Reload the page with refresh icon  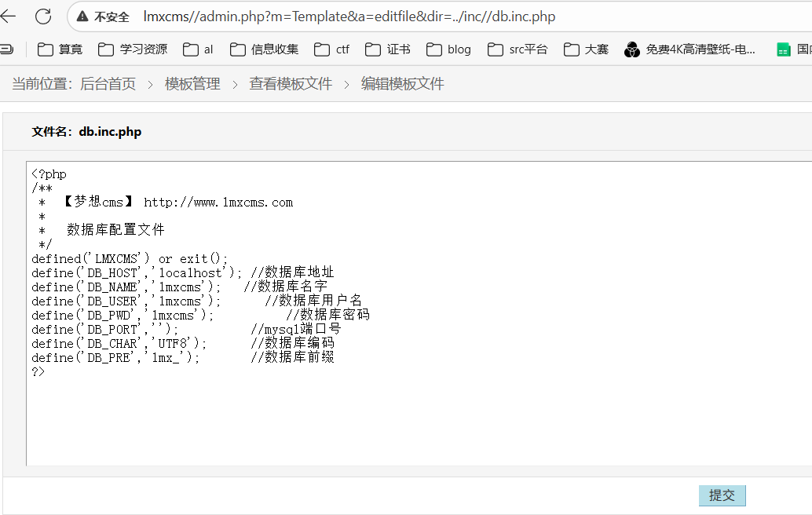43,16
